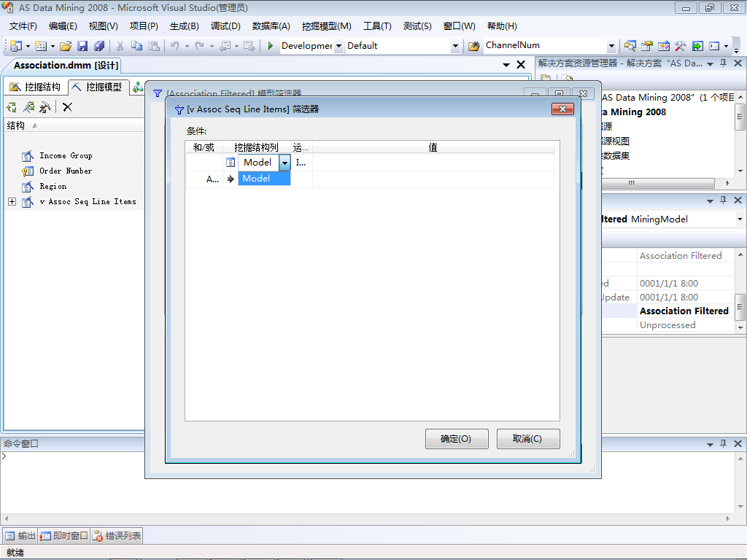
Task: Click the Paste toolbar icon
Action: pyautogui.click(x=154, y=46)
